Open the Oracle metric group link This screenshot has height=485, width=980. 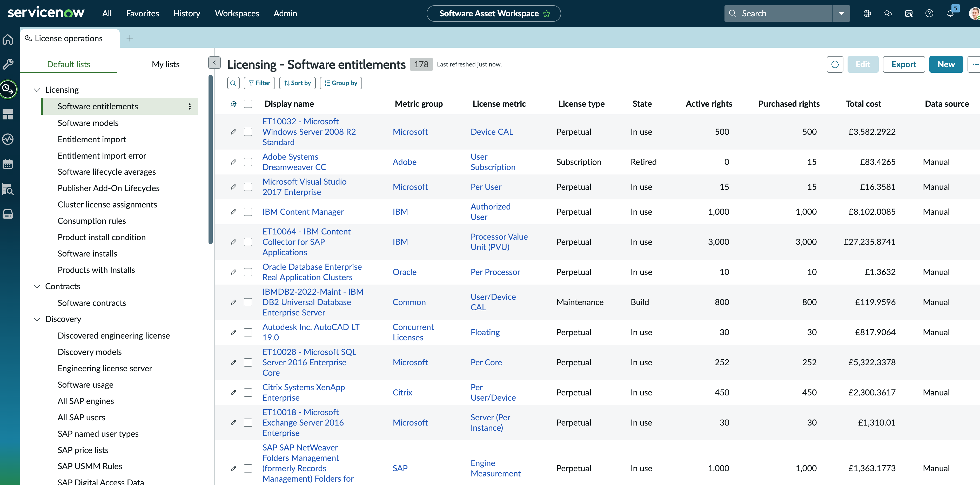404,272
